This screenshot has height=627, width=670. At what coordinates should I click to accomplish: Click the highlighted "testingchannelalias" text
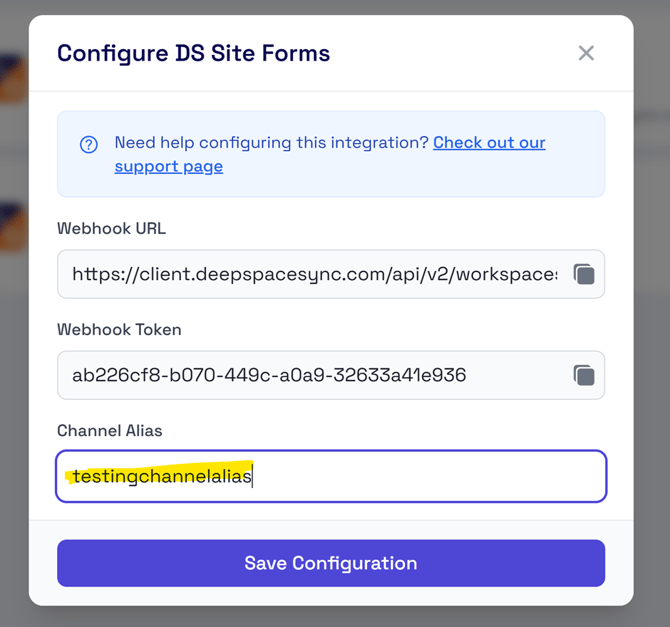(x=162, y=476)
